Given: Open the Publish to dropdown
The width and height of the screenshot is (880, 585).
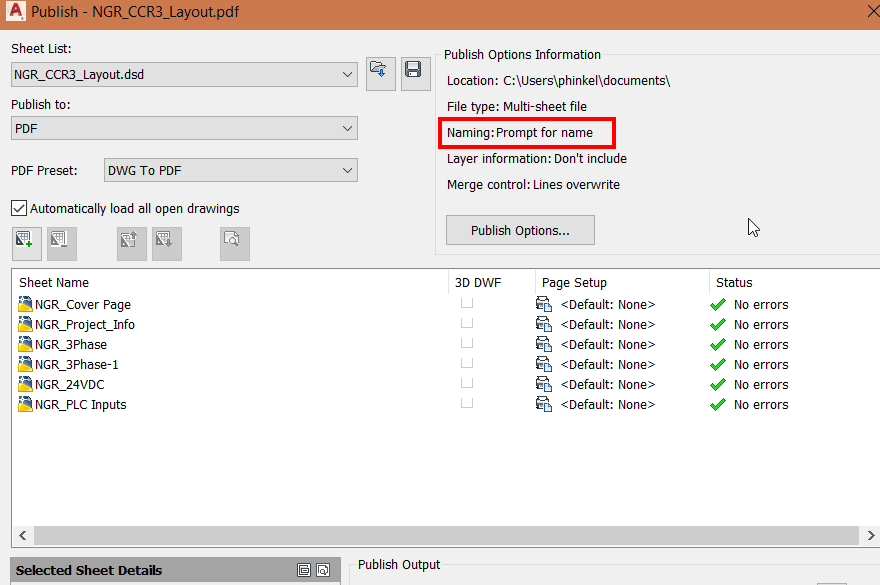Looking at the screenshot, I should 347,128.
